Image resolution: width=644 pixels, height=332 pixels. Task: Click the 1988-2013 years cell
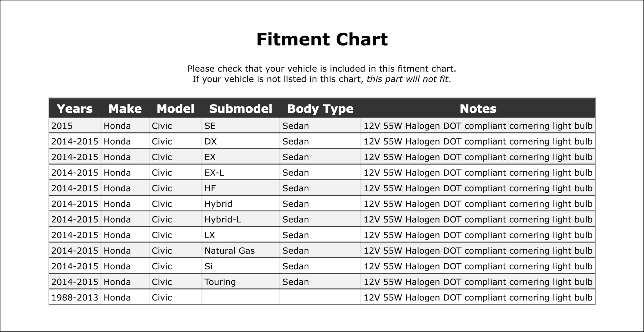tap(75, 298)
